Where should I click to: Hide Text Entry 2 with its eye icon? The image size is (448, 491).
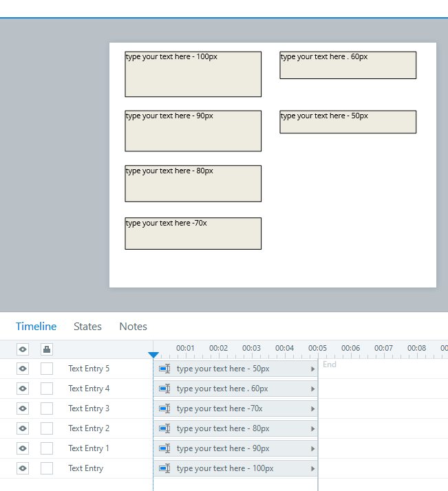click(x=23, y=428)
